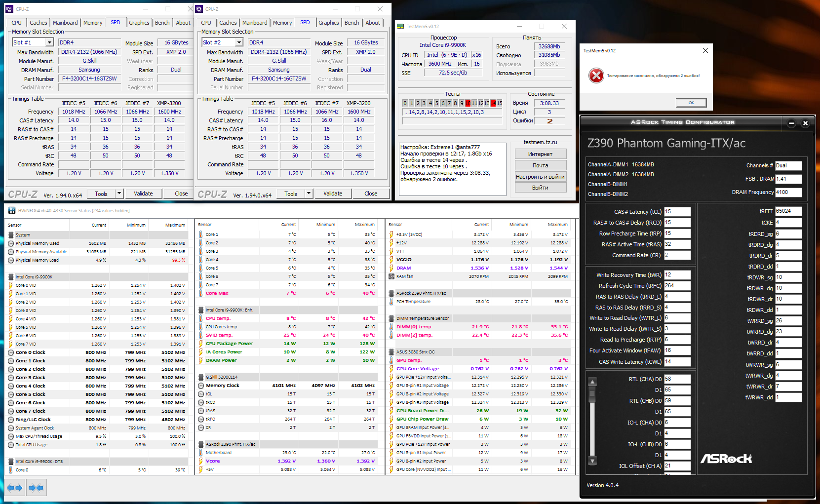The image size is (820, 504).
Task: Click the GPU Board Power Draw icon
Action: [x=391, y=411]
